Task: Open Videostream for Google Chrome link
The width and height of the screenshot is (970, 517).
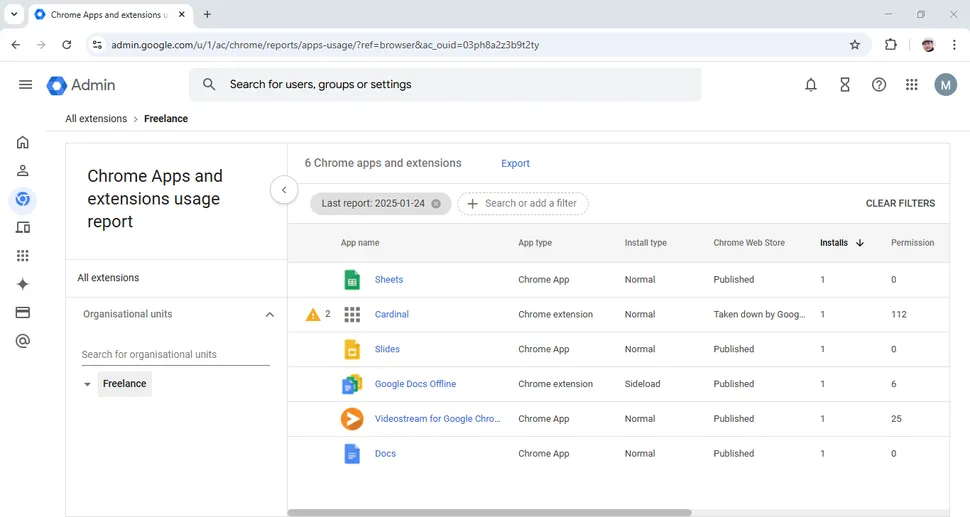Action: (437, 419)
